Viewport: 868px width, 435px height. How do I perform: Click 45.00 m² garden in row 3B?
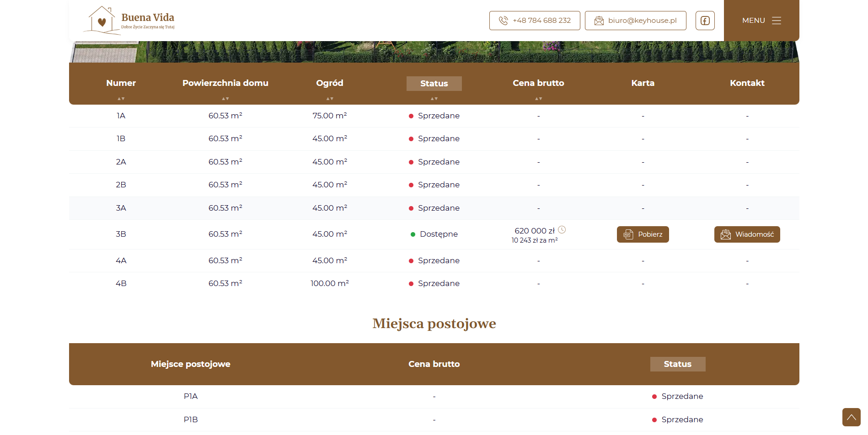coord(330,234)
